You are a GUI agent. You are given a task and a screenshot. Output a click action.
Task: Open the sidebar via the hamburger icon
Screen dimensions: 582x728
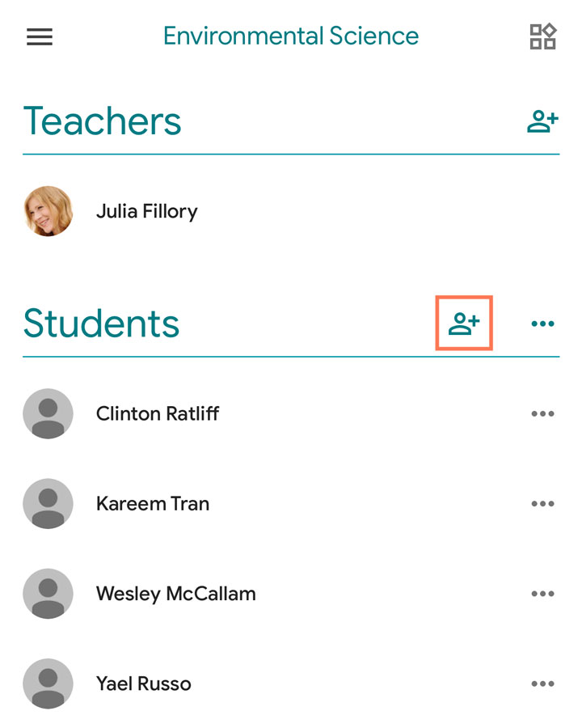39,36
